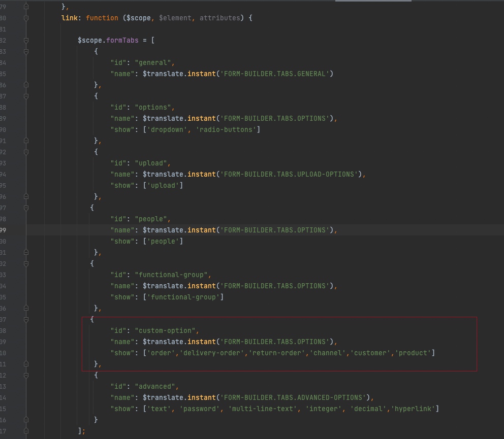The width and height of the screenshot is (504, 439).
Task: Click the "people" id value
Action: 151,219
